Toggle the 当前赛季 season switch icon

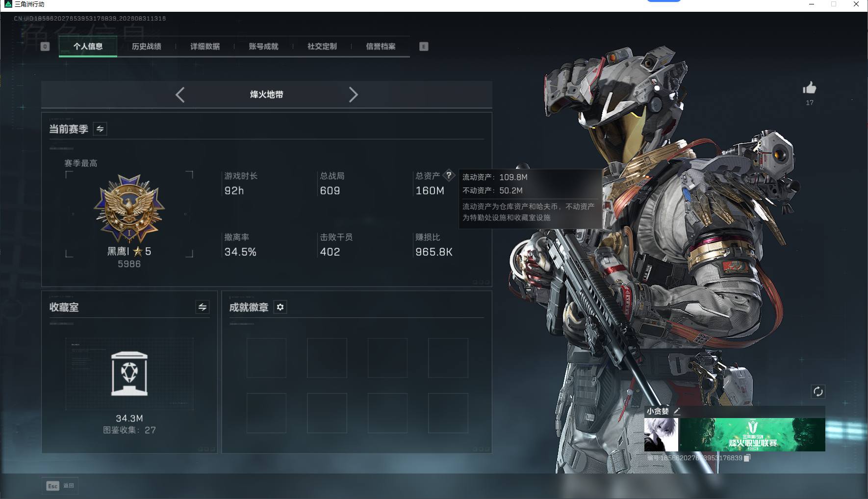[100, 129]
